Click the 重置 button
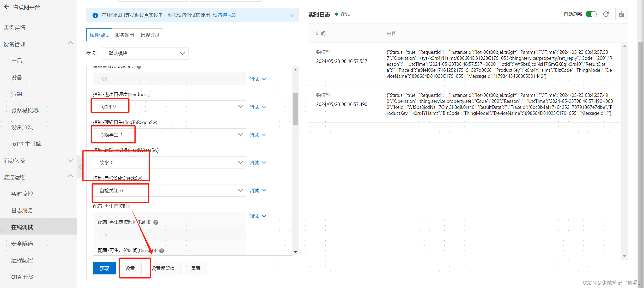644x288 pixels. click(196, 268)
